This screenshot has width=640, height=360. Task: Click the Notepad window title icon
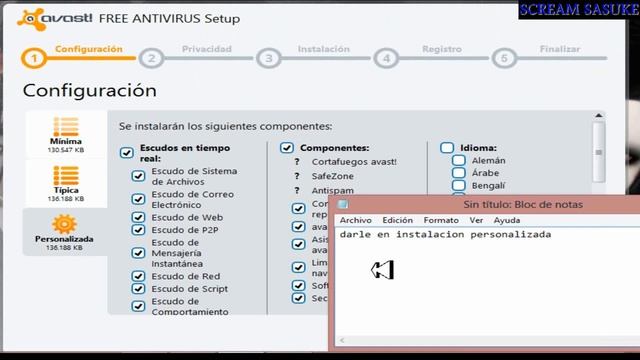pos(343,204)
